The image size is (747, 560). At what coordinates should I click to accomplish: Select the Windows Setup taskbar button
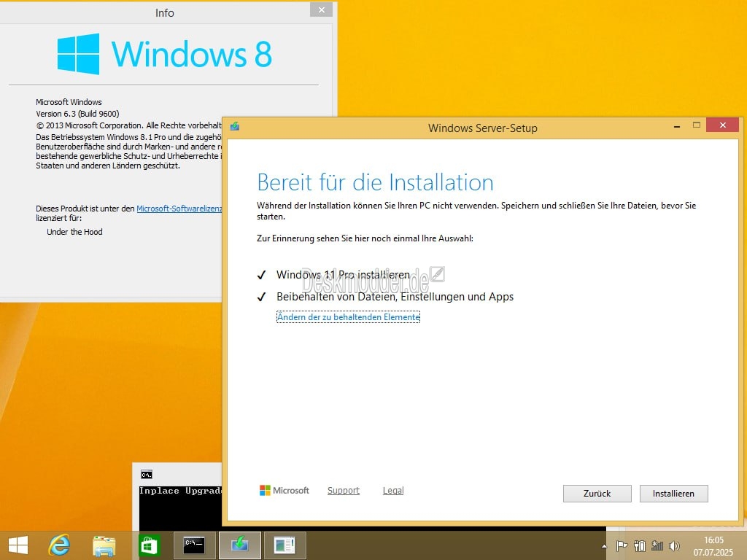pos(239,545)
